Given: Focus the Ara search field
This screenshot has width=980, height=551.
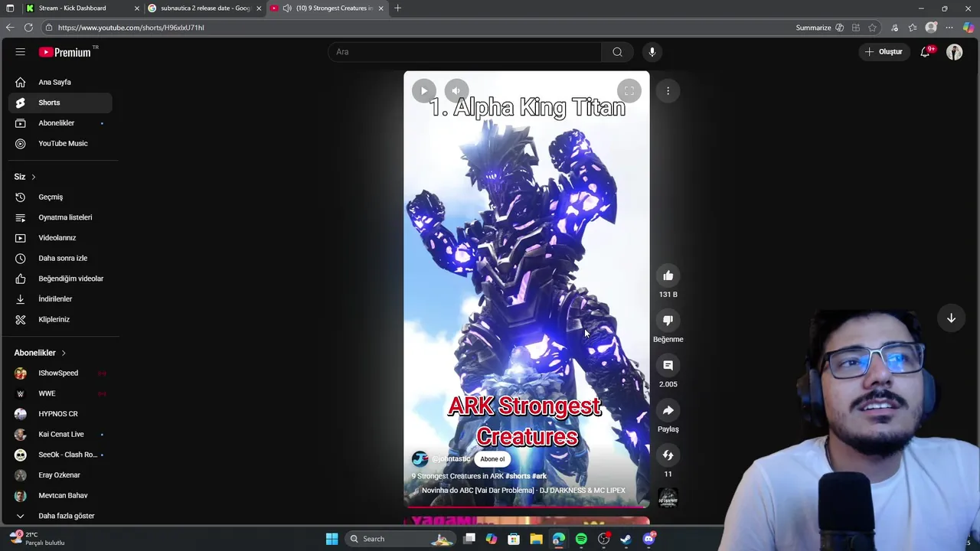Looking at the screenshot, I should click(465, 52).
